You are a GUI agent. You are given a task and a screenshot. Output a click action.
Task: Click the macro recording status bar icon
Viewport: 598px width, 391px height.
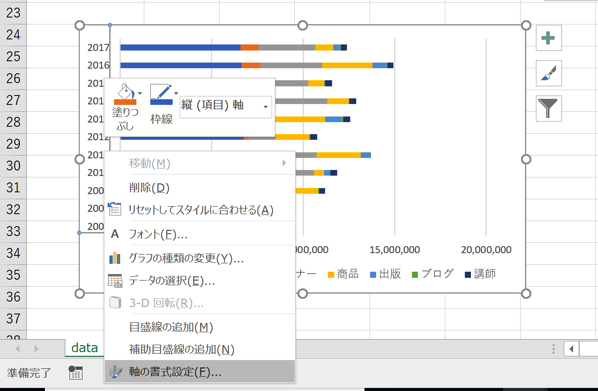point(76,373)
